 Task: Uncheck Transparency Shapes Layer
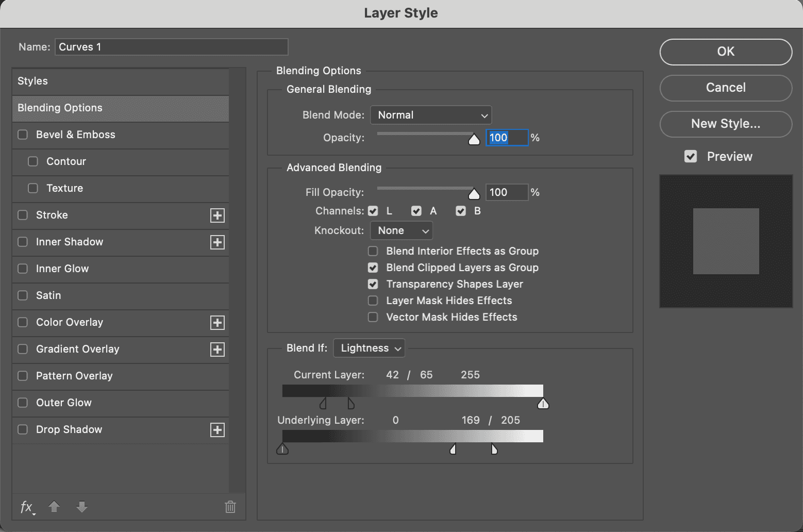(x=373, y=284)
